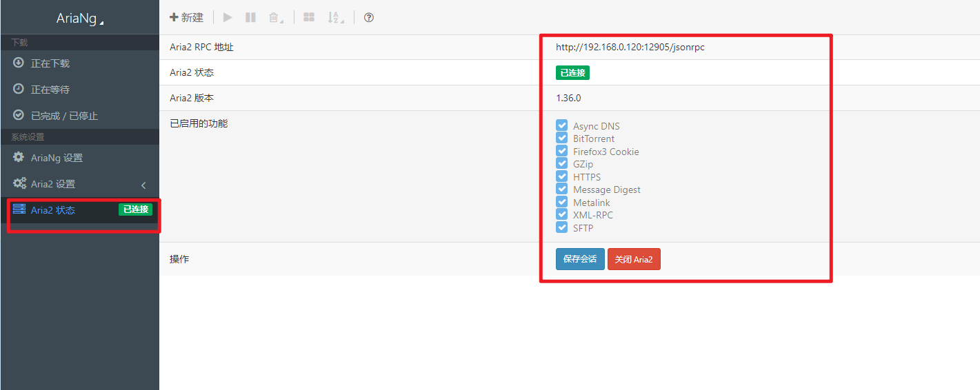Click the 正在下载 download circle icon
Screen dimensions: 980x390
[x=19, y=63]
